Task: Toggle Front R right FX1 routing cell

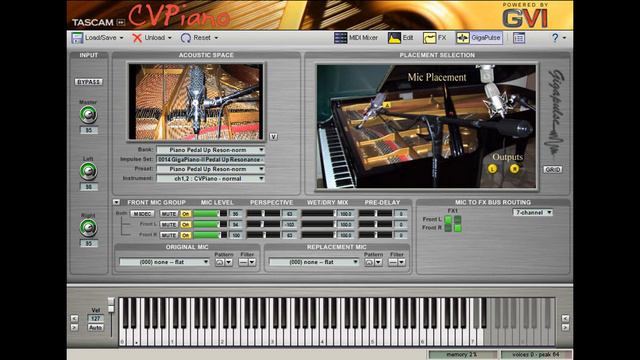Action: tap(458, 228)
